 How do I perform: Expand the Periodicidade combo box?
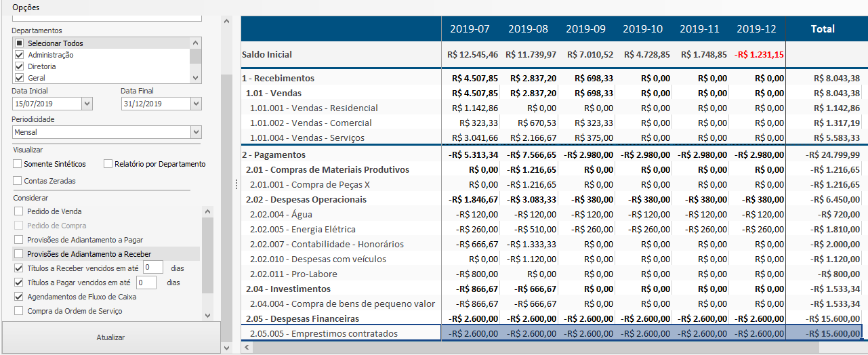point(196,132)
